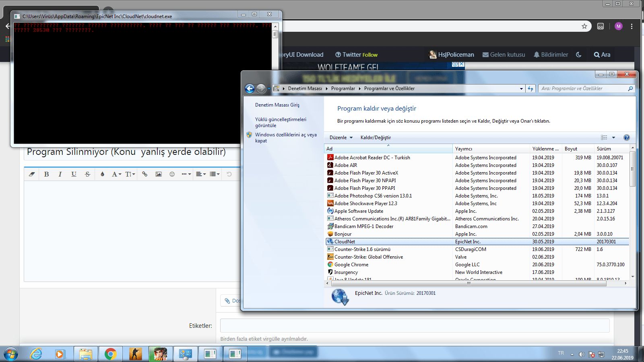Open the Windows Start menu
The width and height of the screenshot is (644, 362).
[10, 354]
